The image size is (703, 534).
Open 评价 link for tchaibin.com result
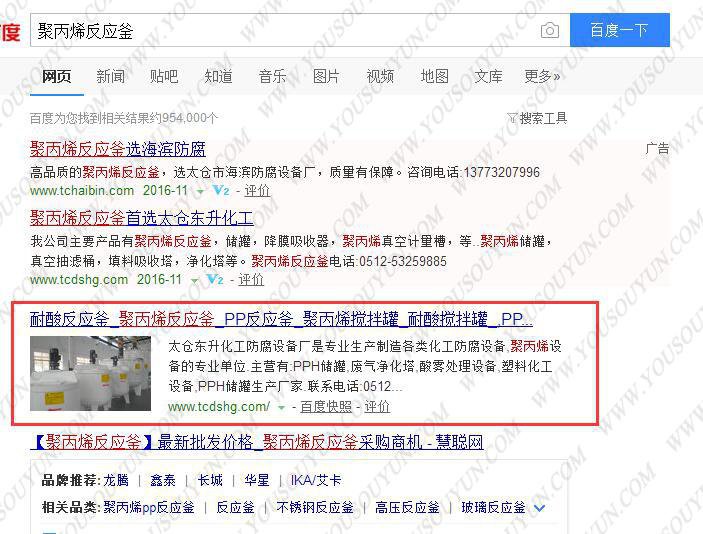coord(257,191)
